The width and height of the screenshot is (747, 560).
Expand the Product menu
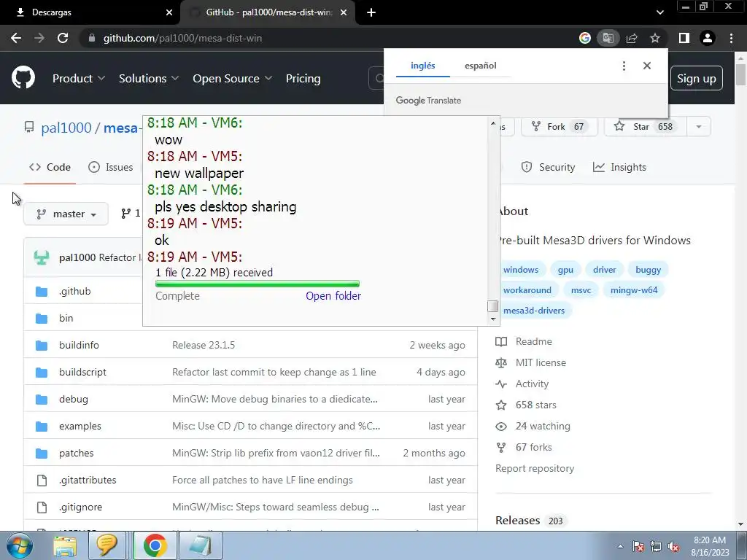(79, 79)
